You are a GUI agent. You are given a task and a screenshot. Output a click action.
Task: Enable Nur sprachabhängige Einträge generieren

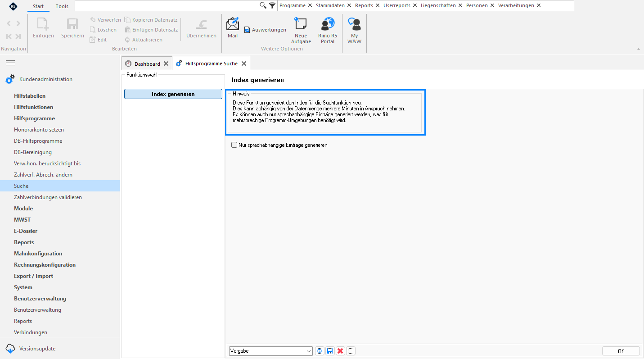pos(234,145)
